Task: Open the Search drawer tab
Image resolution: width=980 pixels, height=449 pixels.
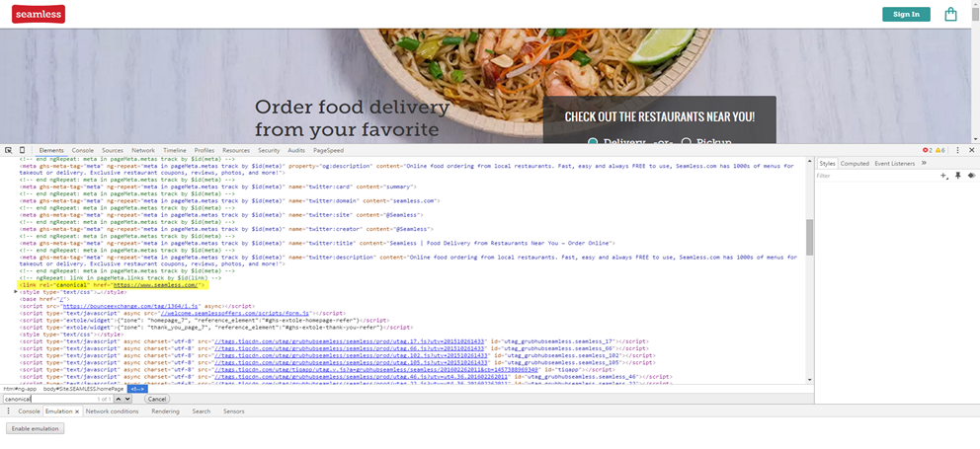Action: tap(202, 412)
